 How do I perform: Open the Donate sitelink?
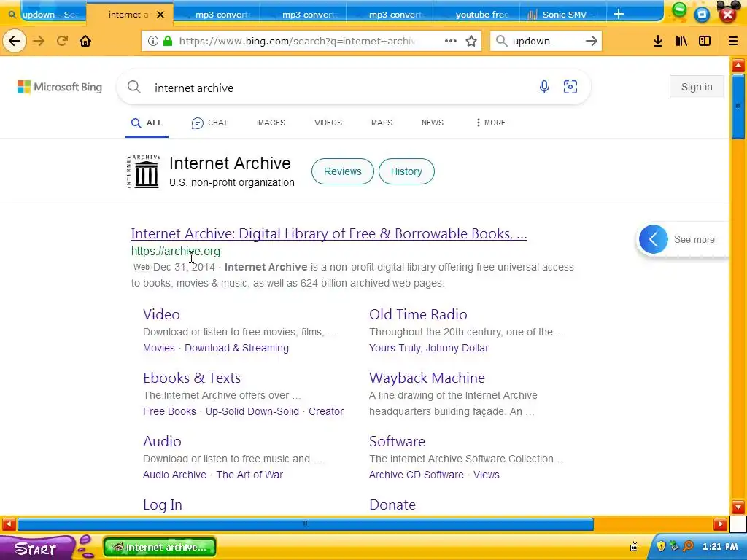click(x=392, y=505)
